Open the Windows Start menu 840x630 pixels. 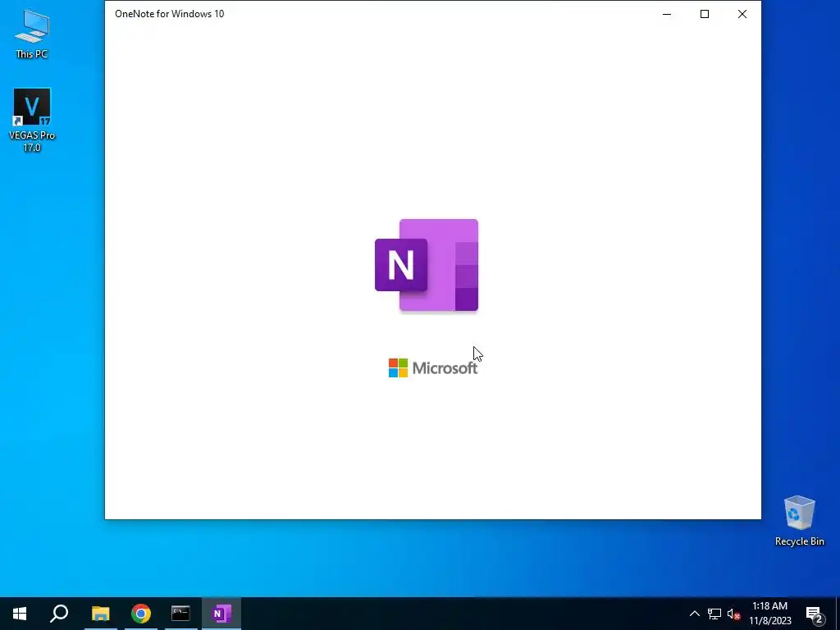tap(20, 614)
